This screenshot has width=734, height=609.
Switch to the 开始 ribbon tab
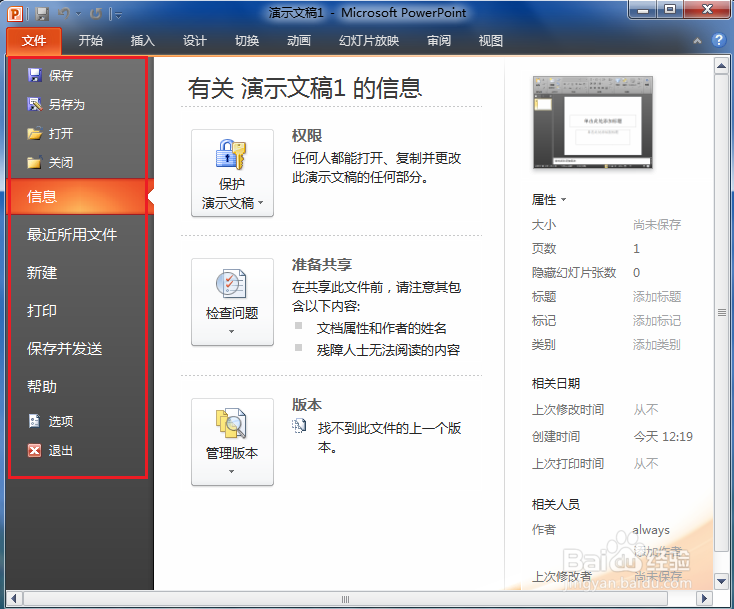91,41
